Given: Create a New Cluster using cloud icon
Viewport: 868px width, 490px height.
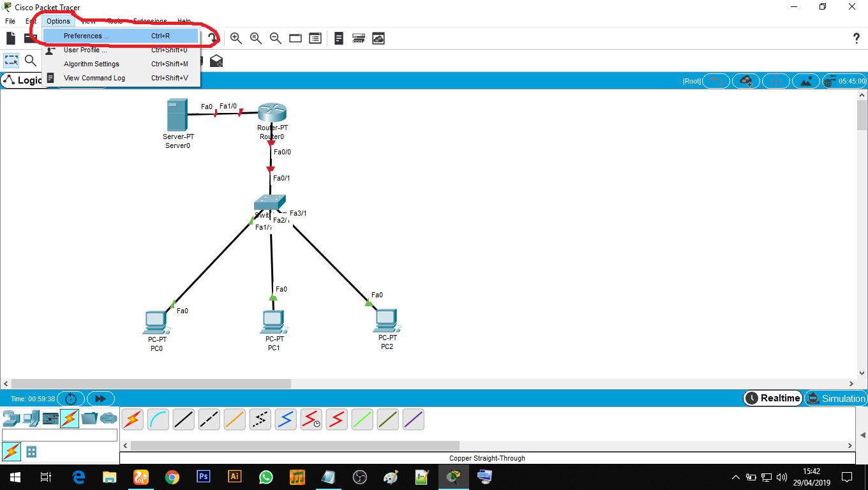Looking at the screenshot, I should [x=746, y=81].
